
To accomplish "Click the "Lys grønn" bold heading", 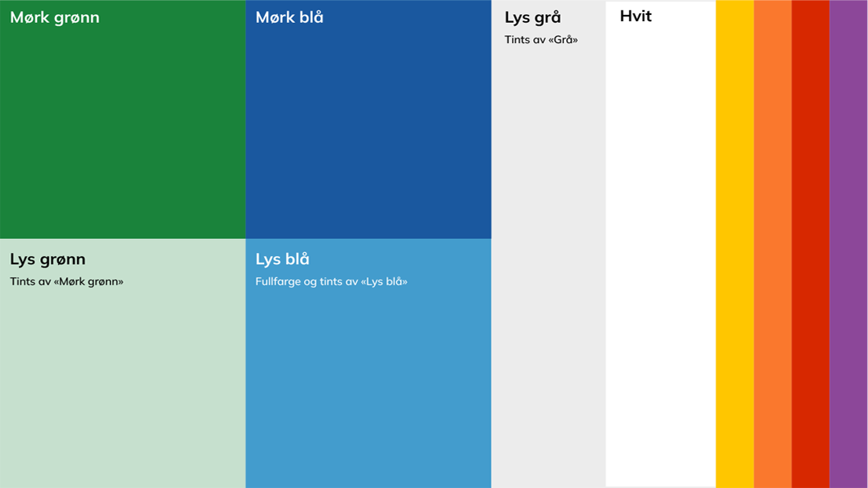I will [48, 259].
